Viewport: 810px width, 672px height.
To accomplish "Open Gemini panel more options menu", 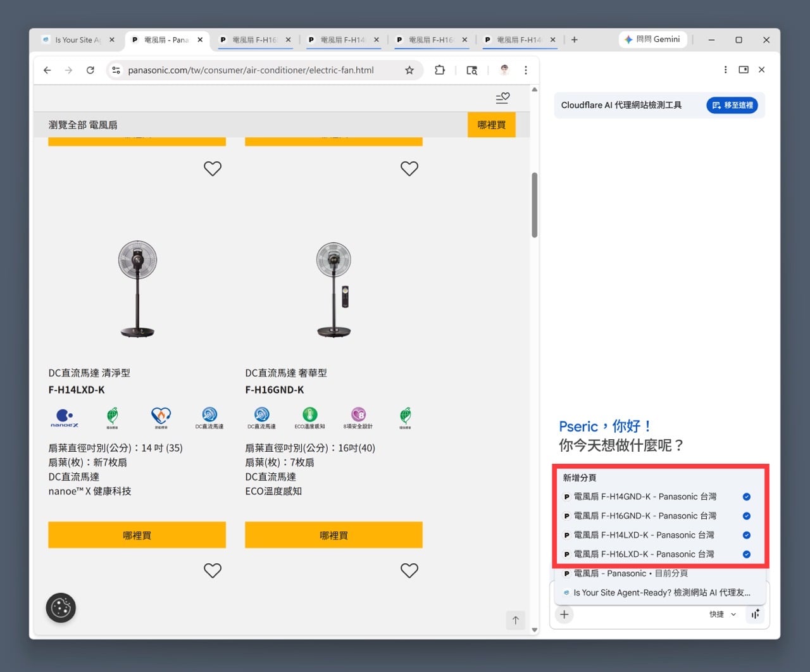I will coord(725,70).
